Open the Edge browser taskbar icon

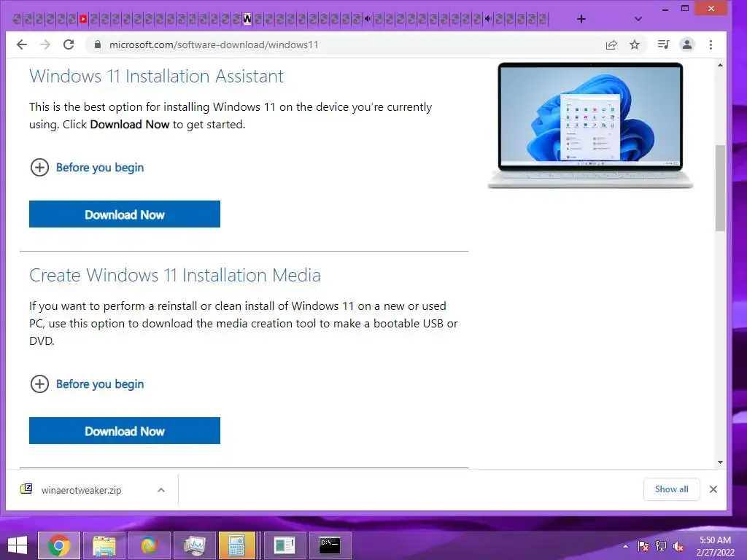coord(149,545)
